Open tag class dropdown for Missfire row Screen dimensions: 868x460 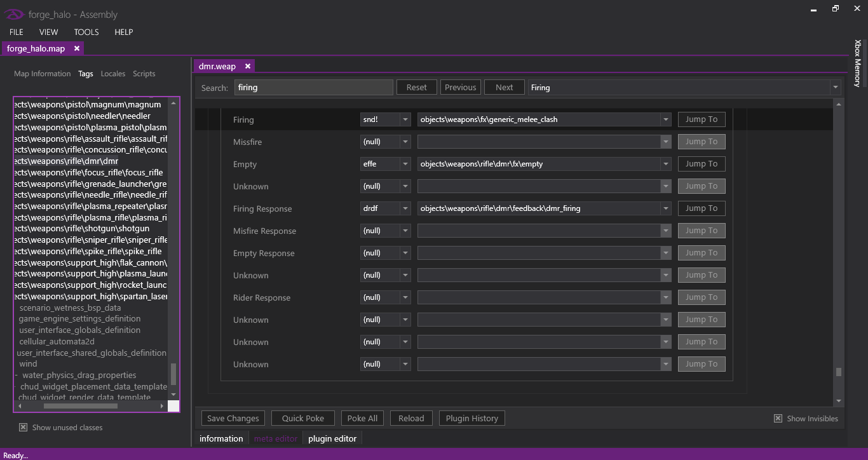pyautogui.click(x=405, y=142)
